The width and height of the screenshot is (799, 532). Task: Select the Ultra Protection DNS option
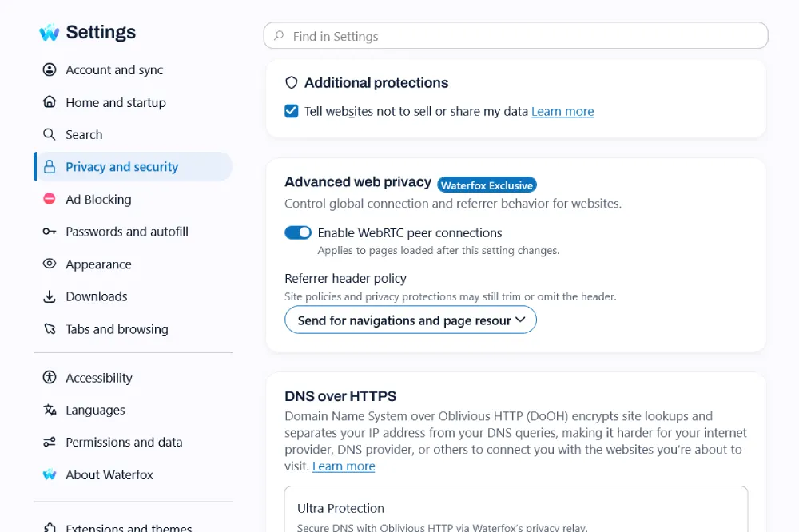(x=516, y=510)
